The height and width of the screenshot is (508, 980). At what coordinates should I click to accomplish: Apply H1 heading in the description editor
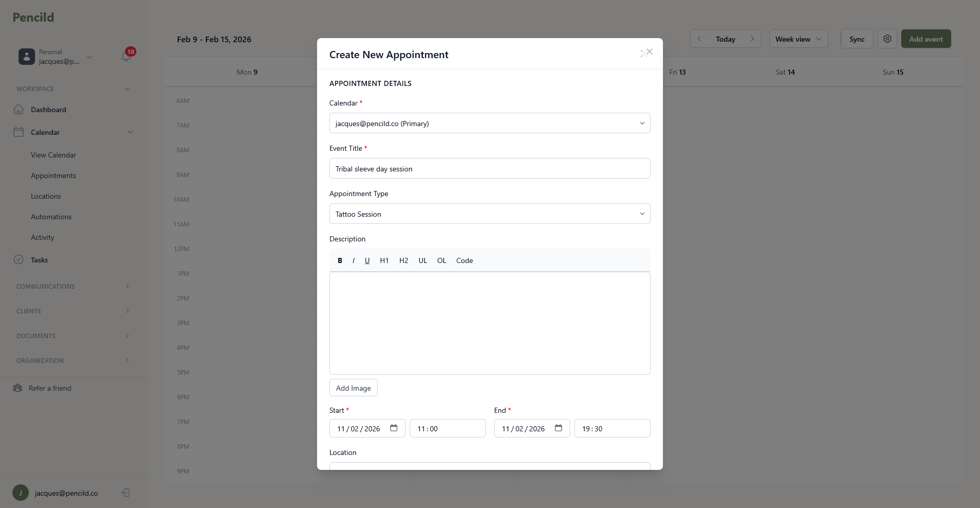[384, 260]
